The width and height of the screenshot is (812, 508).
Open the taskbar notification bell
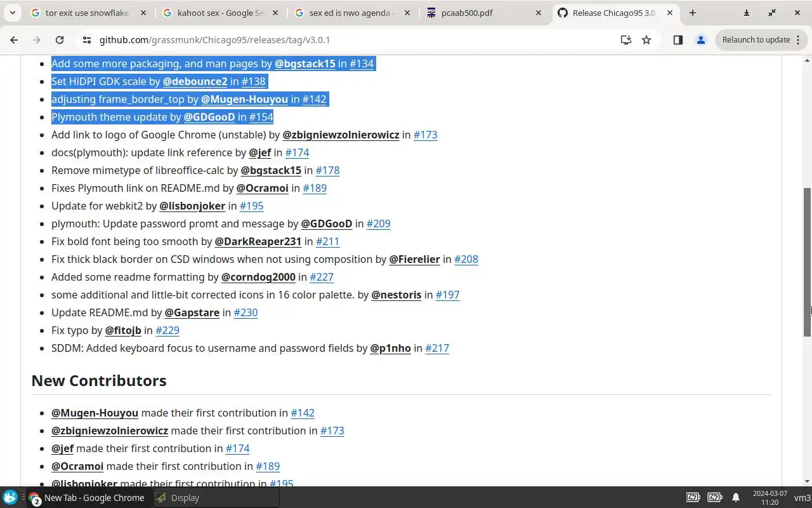[736, 498]
